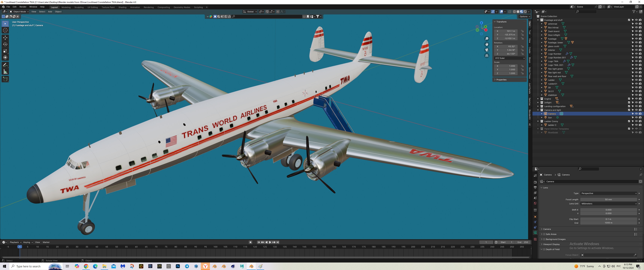This screenshot has width=644, height=270.
Task: Open the viewport Options button
Action: pos(524,16)
